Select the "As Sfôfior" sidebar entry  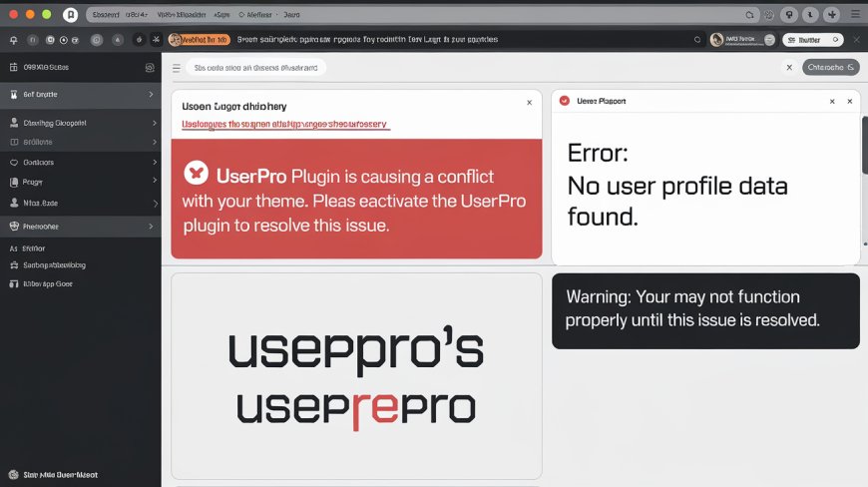[27, 248]
